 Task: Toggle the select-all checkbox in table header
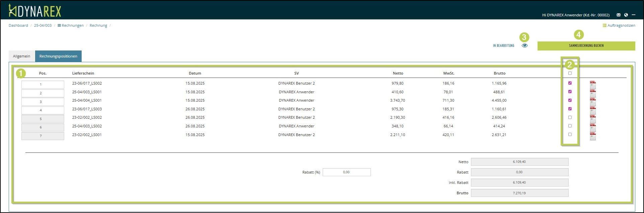(570, 73)
